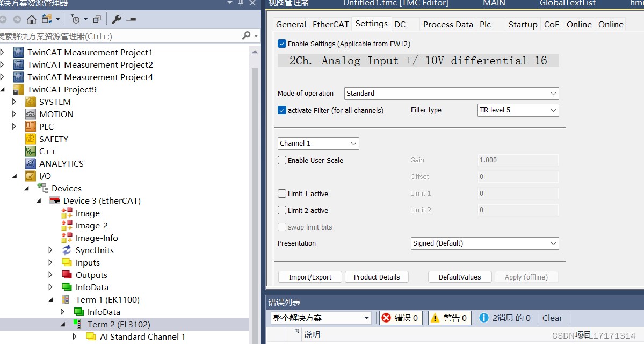This screenshot has height=344, width=644.
Task: Click the forward navigation arrow in toolbar
Action: (x=17, y=19)
